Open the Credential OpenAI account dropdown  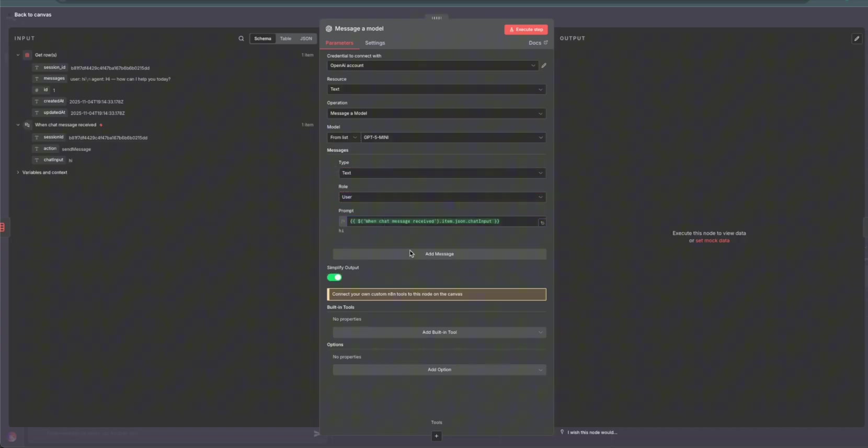(432, 65)
